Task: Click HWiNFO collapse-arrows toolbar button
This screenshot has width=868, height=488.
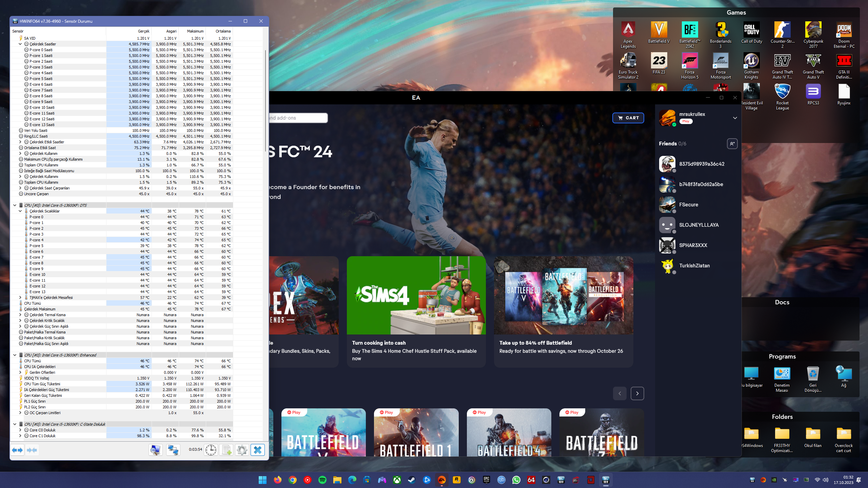Action: click(x=32, y=450)
